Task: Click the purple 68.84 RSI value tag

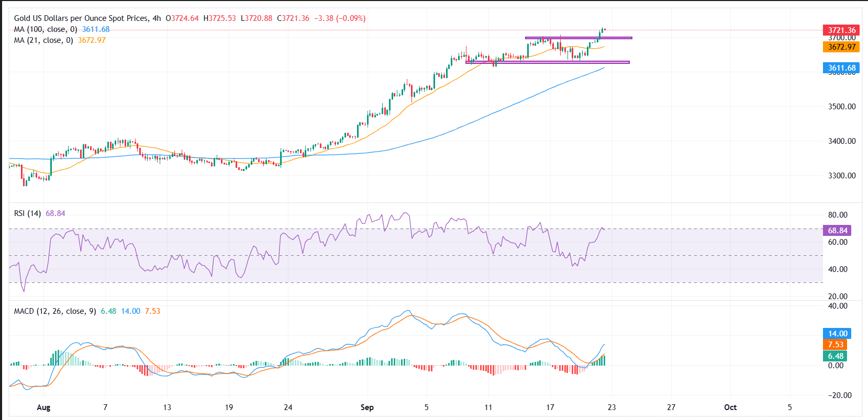Action: click(x=837, y=231)
